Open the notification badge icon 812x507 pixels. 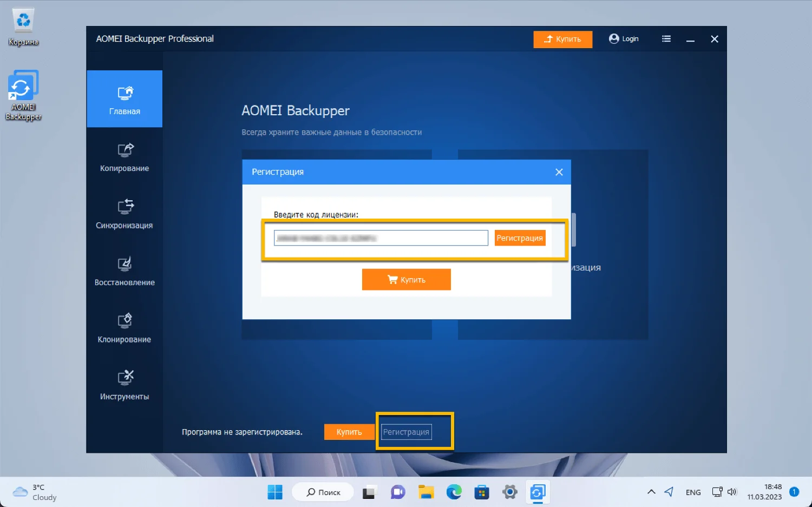click(794, 492)
